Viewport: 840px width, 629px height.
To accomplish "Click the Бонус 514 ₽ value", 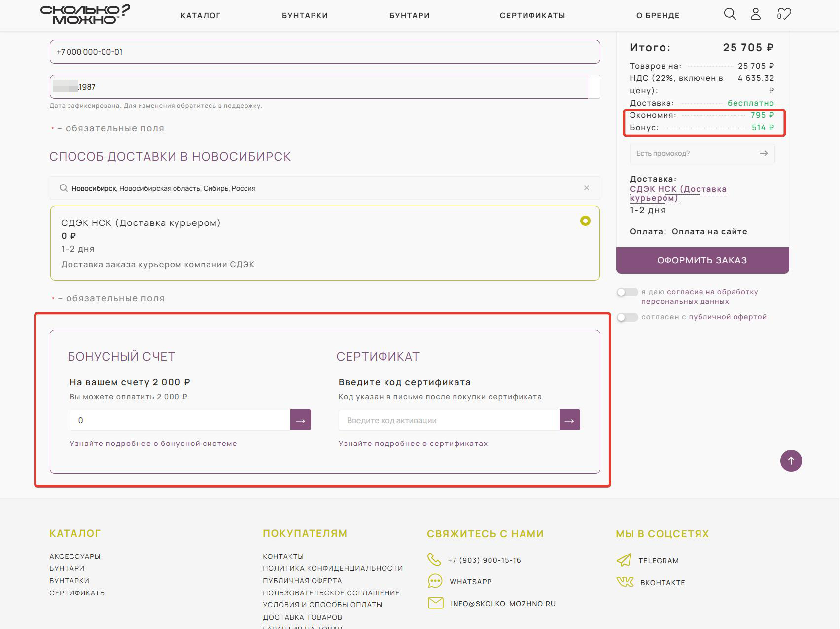I will [763, 127].
